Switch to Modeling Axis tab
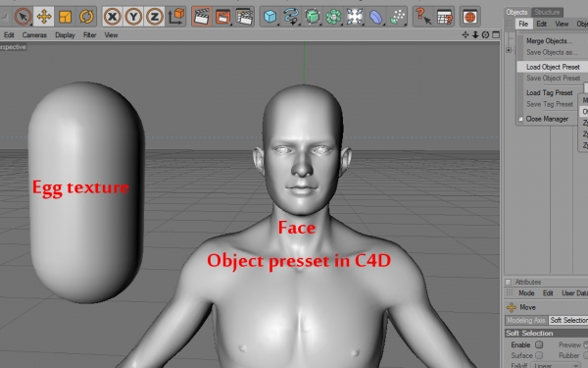Viewport: 588px width, 368px height. point(525,320)
